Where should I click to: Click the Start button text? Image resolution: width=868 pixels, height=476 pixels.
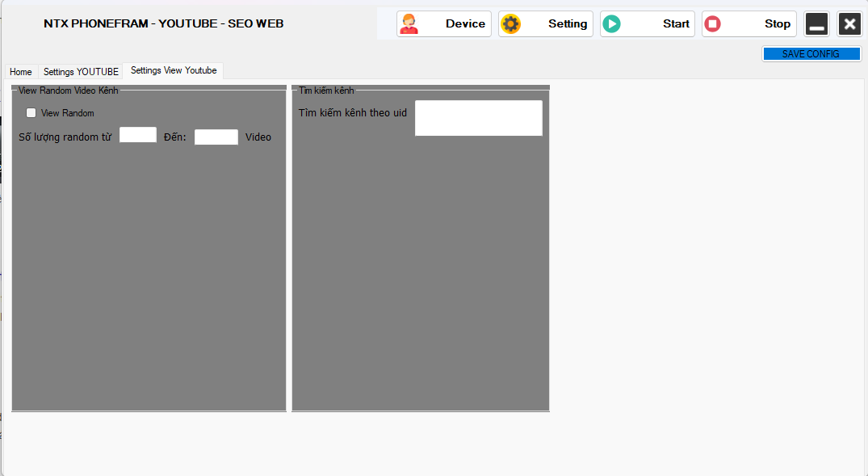(676, 24)
